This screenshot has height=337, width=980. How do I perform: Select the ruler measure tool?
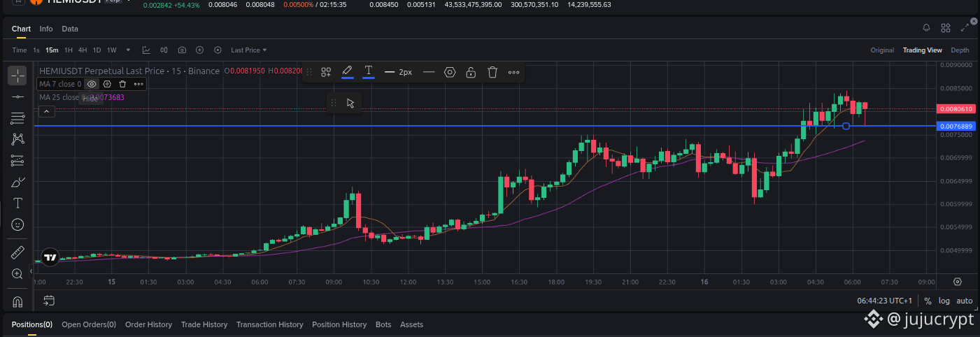(17, 252)
